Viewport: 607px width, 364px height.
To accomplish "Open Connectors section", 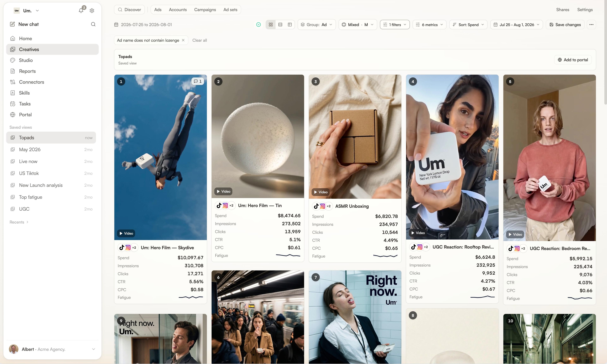I will point(52,82).
